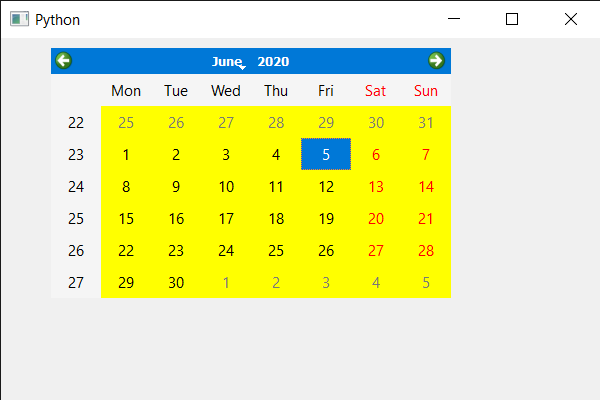Go to next month with right arrow
The height and width of the screenshot is (400, 600).
(436, 60)
